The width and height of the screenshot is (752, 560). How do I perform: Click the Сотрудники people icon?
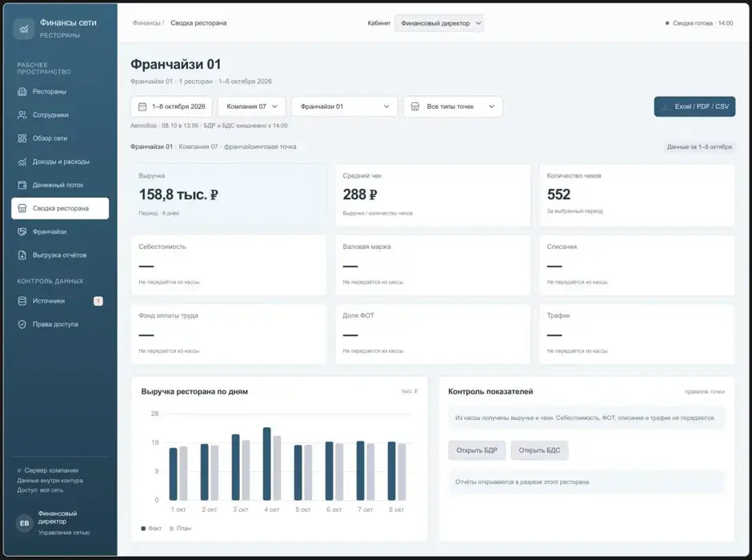coord(22,115)
